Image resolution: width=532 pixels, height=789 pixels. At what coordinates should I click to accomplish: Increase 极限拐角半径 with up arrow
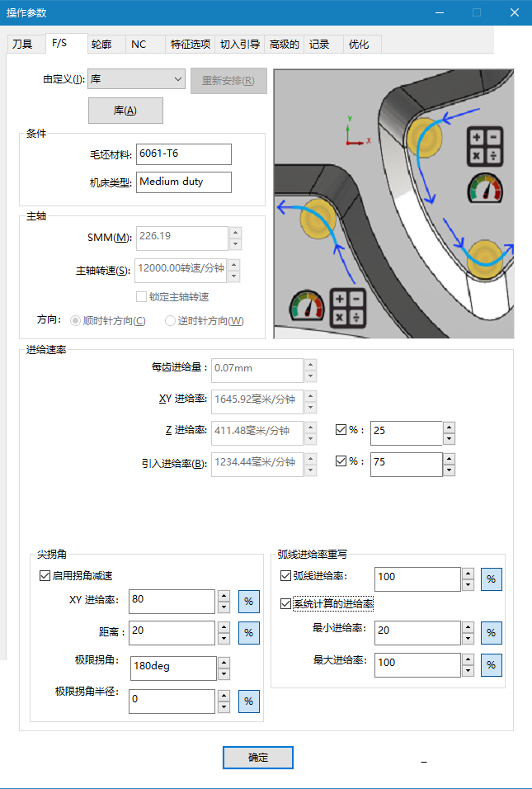click(224, 696)
